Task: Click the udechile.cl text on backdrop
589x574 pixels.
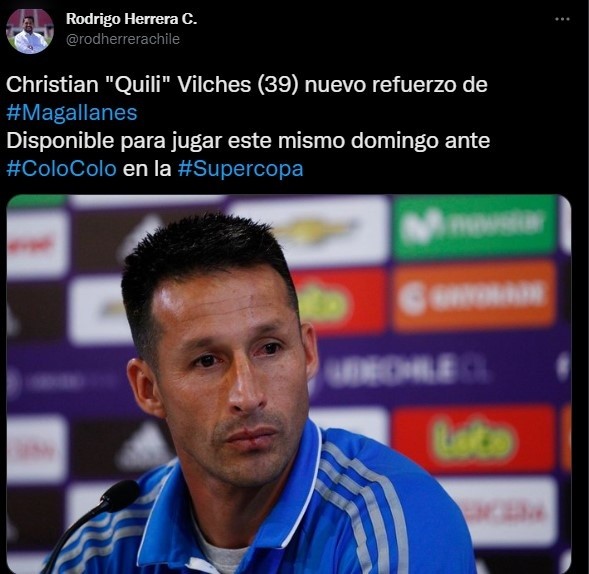Action: 404,370
